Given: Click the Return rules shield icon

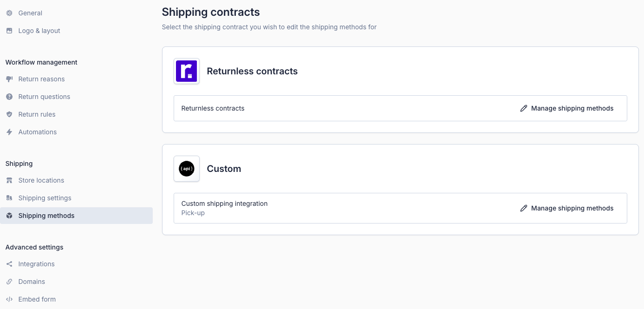Looking at the screenshot, I should coord(9,114).
